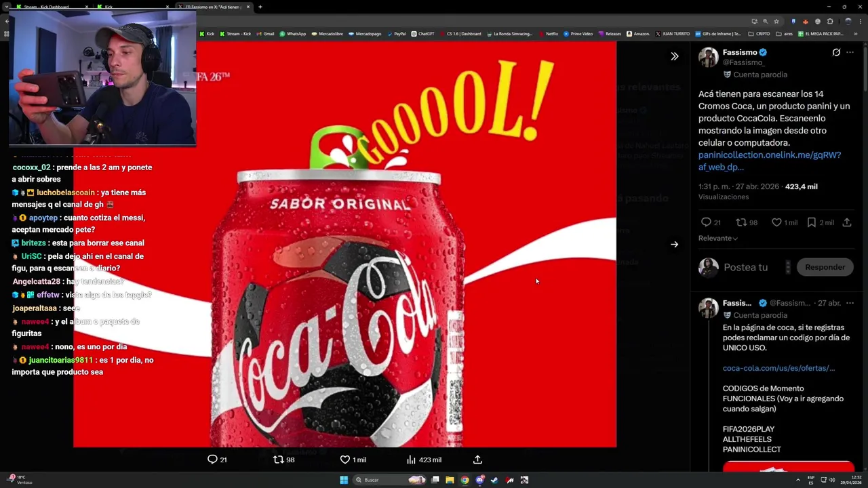The image size is (868, 488).
Task: Bookmark this page with the star icon
Action: 776,21
